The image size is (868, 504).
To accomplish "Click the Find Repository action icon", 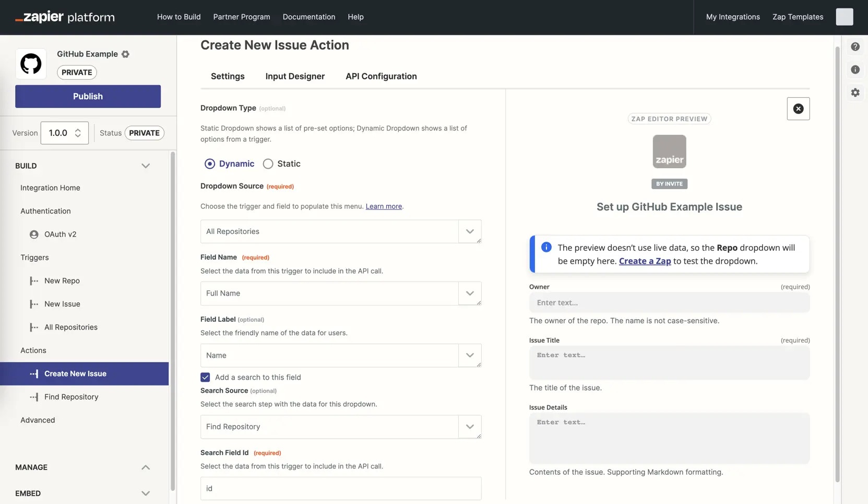I will point(34,397).
